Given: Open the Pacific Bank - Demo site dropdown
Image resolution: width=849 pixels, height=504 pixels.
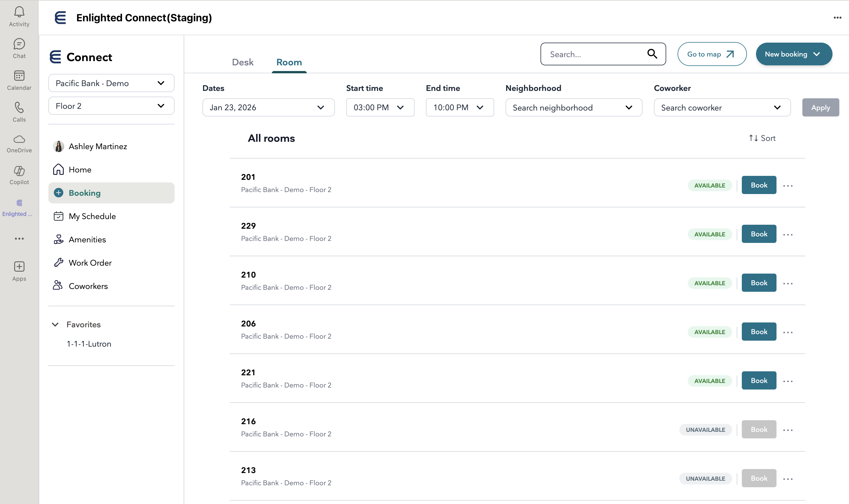Looking at the screenshot, I should (111, 83).
